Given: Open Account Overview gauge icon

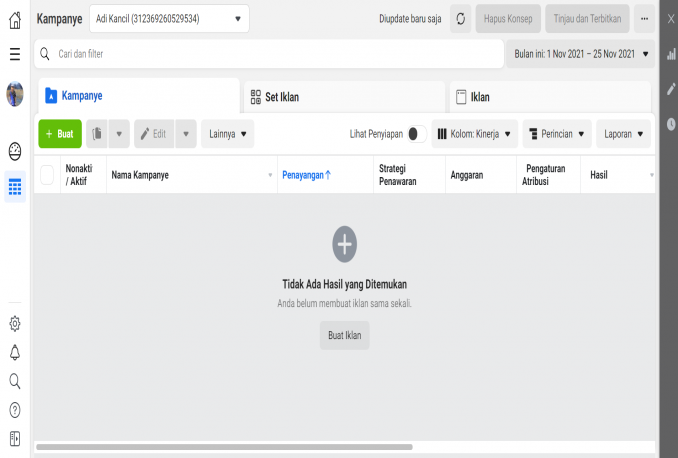Looking at the screenshot, I should (15, 152).
